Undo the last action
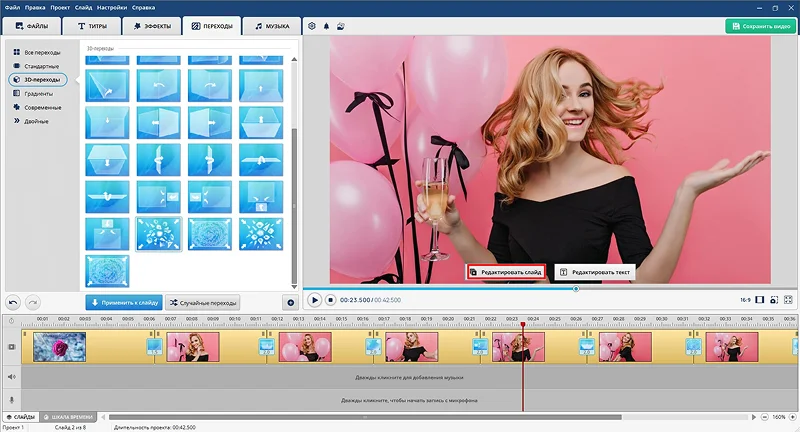800x432 pixels. 13,302
